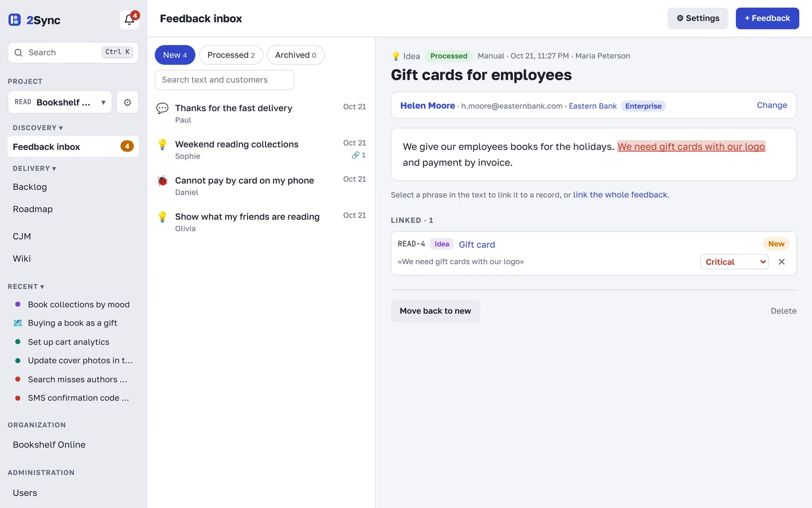Click the search magnifier icon in sidebar

click(x=18, y=52)
